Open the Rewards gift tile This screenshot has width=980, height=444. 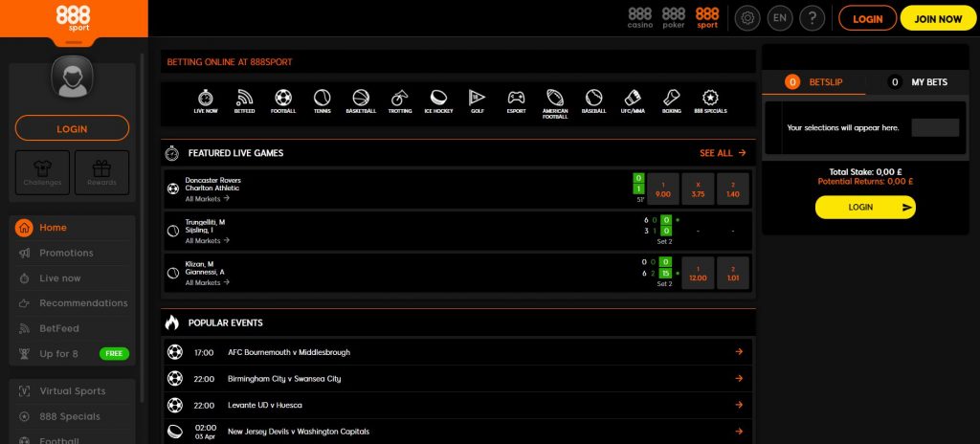[101, 172]
